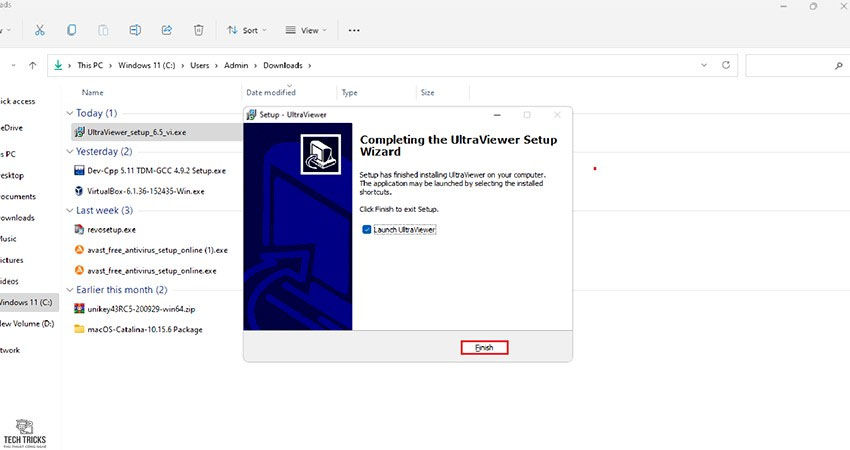850x450 pixels.
Task: Minimize the UltraViewer Setup dialog
Action: [497, 115]
